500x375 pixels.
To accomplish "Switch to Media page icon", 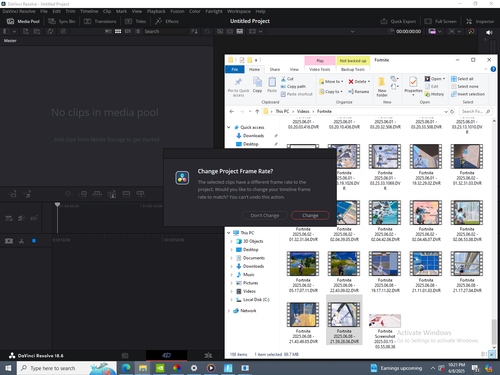I will (x=125, y=355).
